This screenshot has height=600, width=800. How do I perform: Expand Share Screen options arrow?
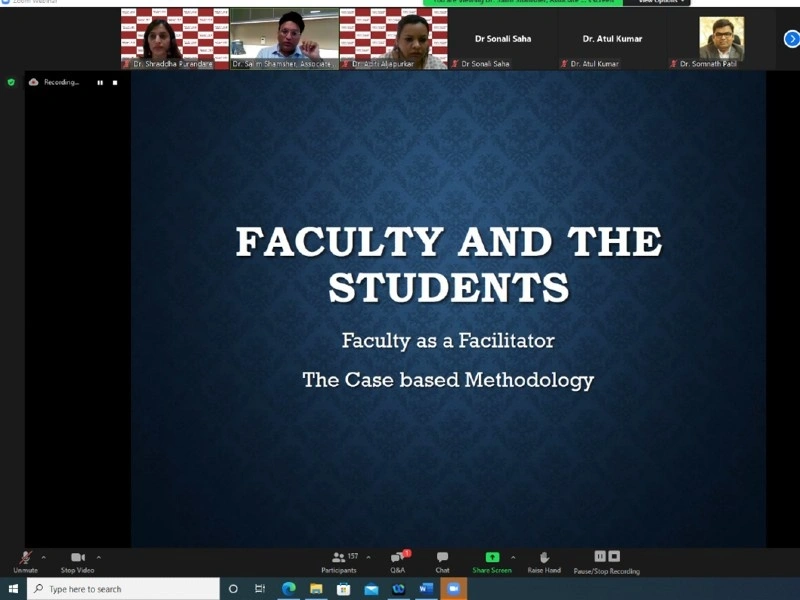click(x=513, y=557)
